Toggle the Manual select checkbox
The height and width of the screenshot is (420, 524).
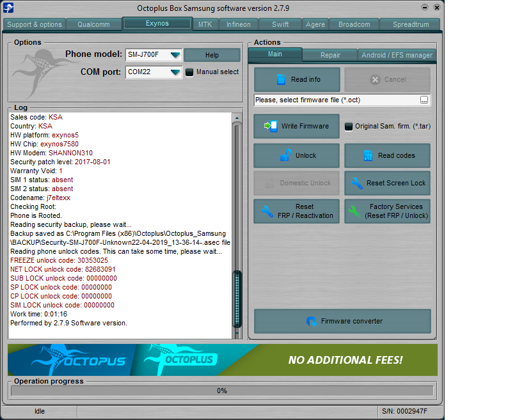coord(189,72)
